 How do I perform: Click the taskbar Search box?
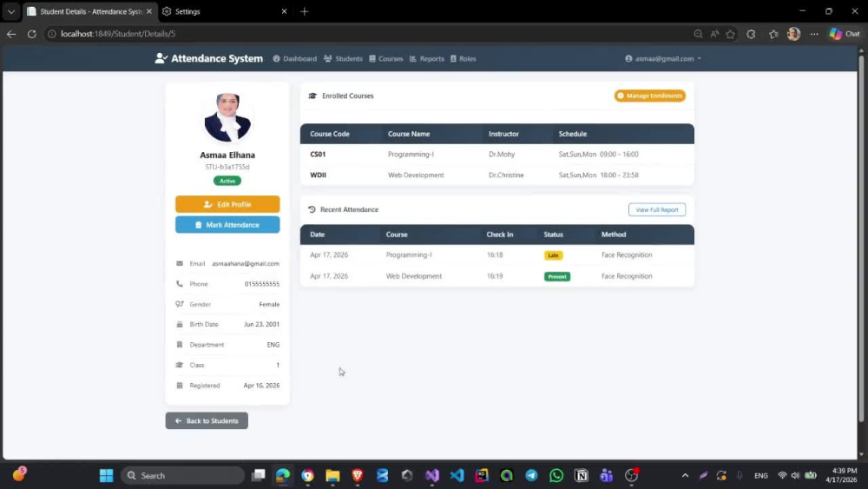tap(182, 476)
